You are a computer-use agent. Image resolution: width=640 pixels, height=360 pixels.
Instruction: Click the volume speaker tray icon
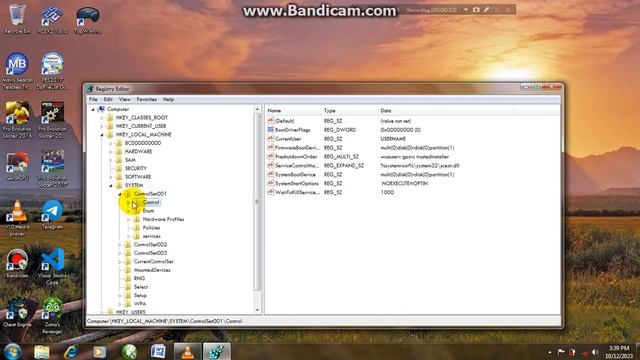pyautogui.click(x=595, y=352)
